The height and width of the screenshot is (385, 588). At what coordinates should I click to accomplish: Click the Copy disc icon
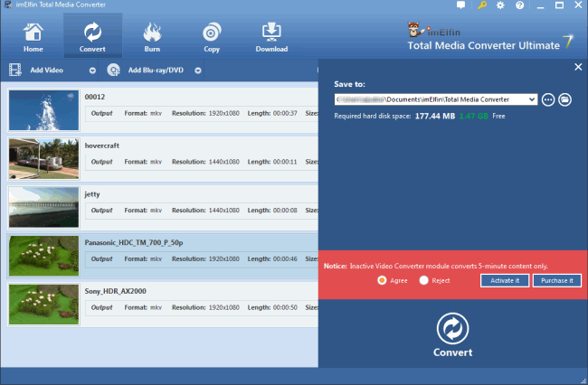tap(212, 32)
